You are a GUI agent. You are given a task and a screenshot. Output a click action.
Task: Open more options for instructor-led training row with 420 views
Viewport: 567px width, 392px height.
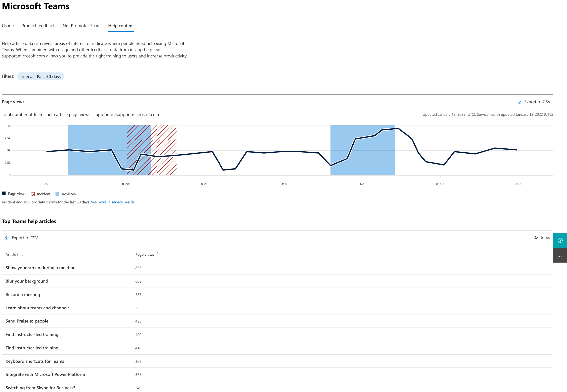click(x=126, y=334)
